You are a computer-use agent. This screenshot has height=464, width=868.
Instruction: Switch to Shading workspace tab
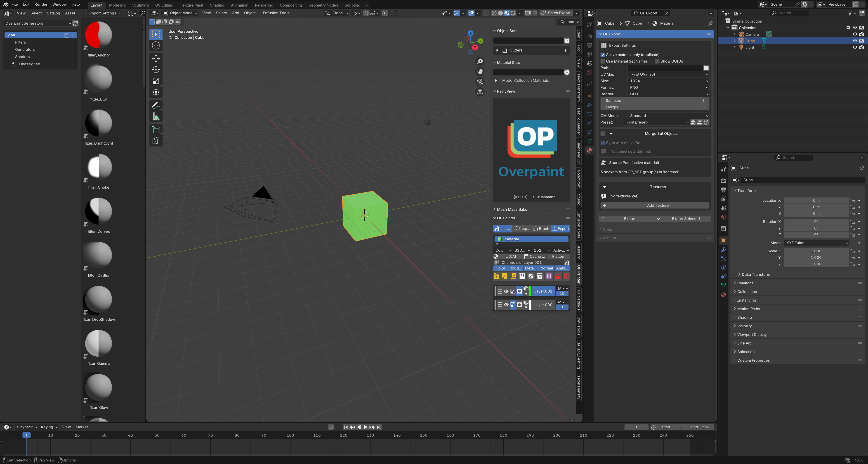(x=217, y=5)
